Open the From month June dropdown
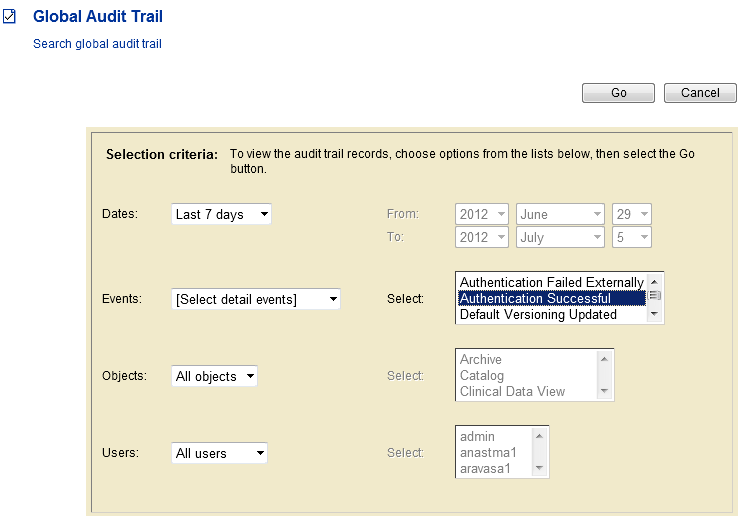This screenshot has width=738, height=516. click(560, 214)
